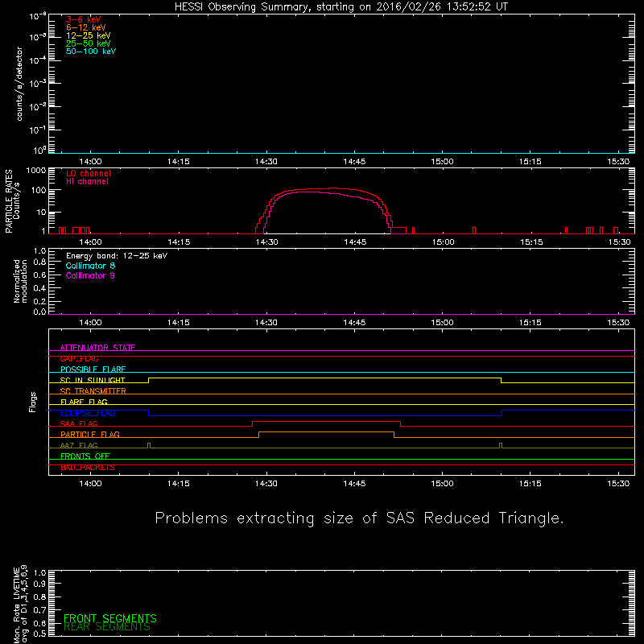Click the BAD_PACKETS flag label
Image resolution: width=644 pixels, height=644 pixels.
tap(88, 468)
